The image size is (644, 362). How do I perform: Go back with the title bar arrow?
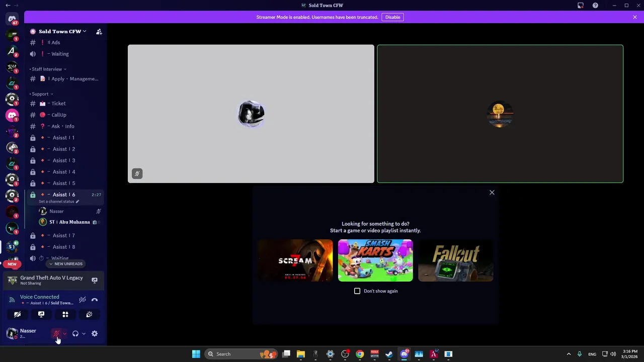pos(8,6)
